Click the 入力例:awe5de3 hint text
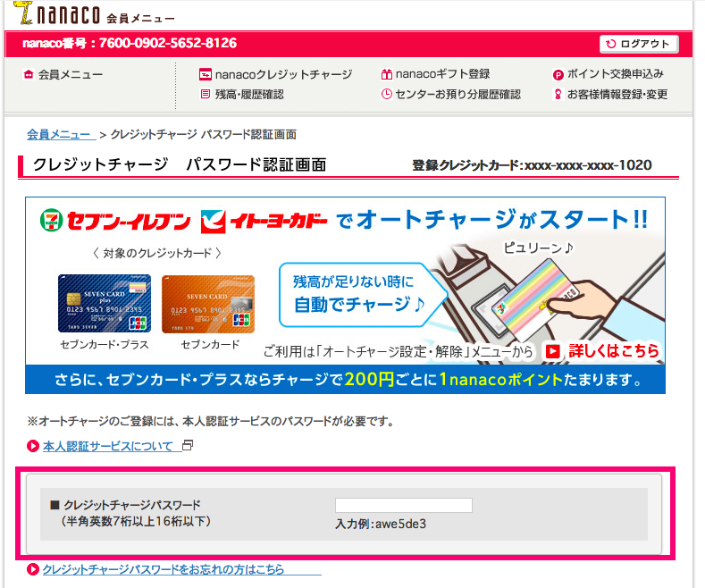The width and height of the screenshot is (705, 588). point(381,525)
